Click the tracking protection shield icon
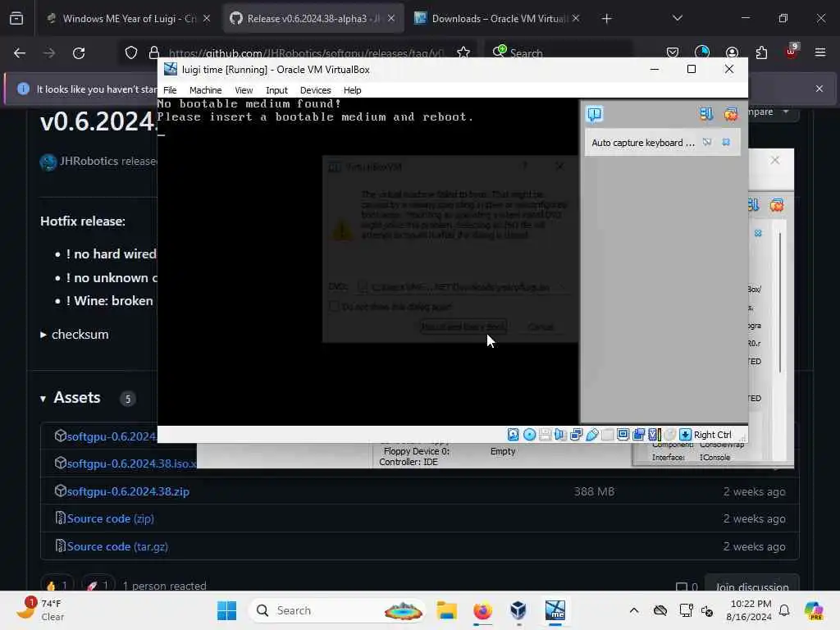The height and width of the screenshot is (630, 840). pyautogui.click(x=131, y=53)
